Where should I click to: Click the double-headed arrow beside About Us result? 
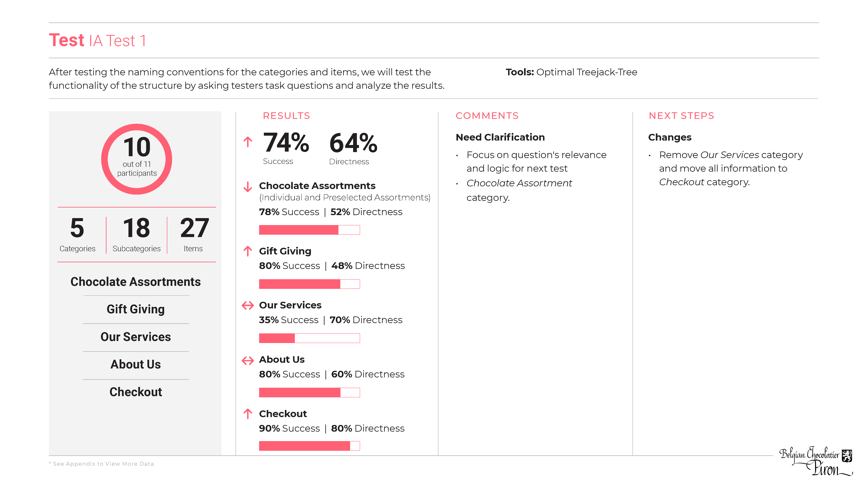click(x=248, y=360)
